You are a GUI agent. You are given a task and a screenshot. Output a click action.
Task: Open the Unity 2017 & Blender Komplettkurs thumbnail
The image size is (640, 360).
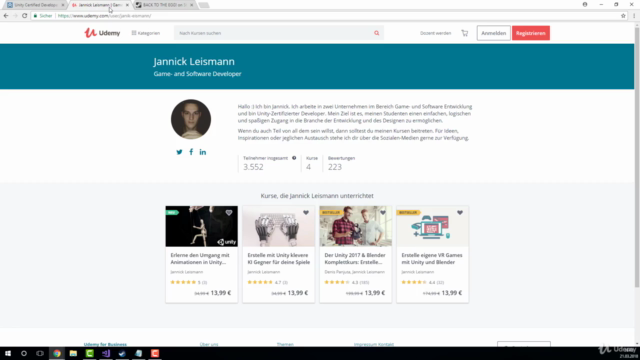356,226
